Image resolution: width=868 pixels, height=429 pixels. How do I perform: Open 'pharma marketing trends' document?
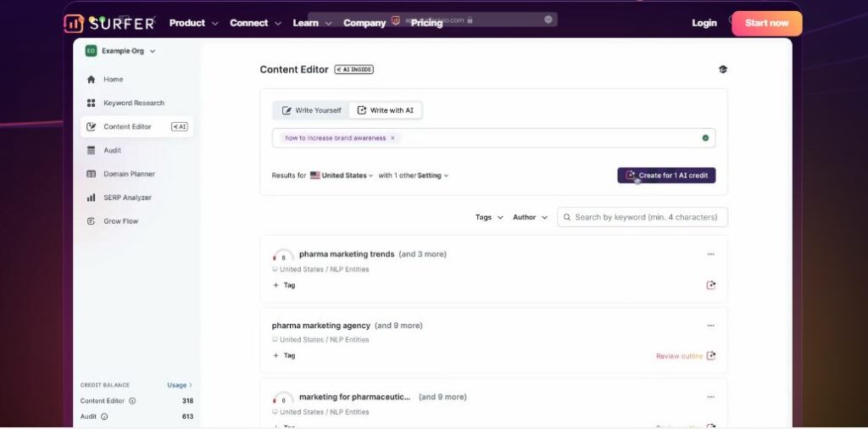coord(347,254)
